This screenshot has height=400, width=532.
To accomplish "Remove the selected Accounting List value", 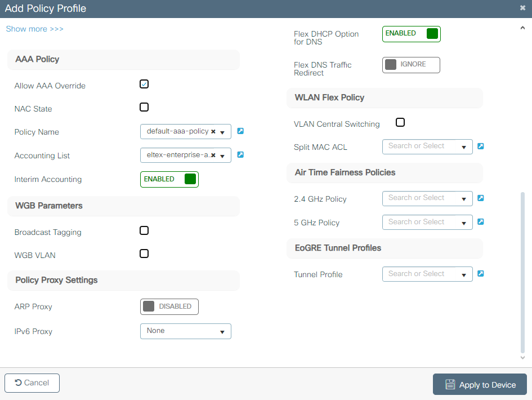I will tap(213, 155).
